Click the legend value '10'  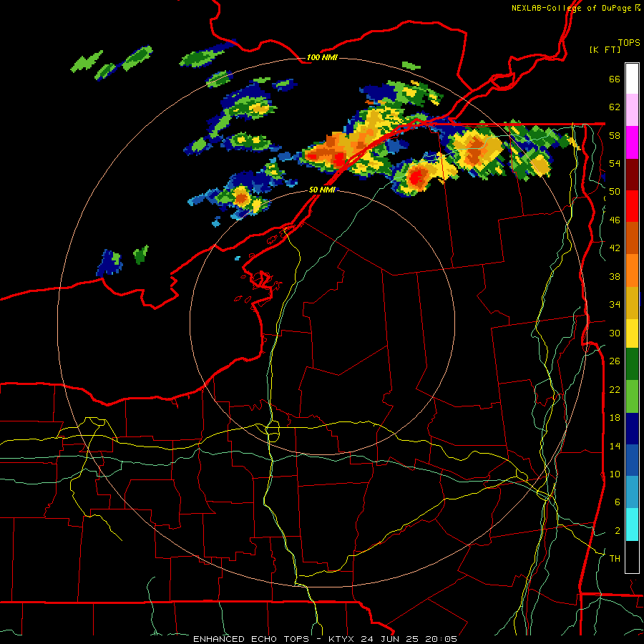coord(615,474)
